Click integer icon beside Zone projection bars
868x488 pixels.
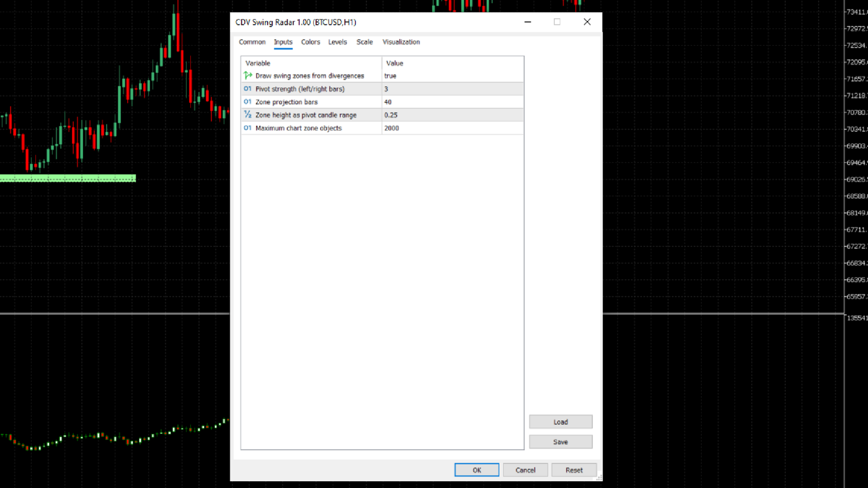tap(247, 102)
